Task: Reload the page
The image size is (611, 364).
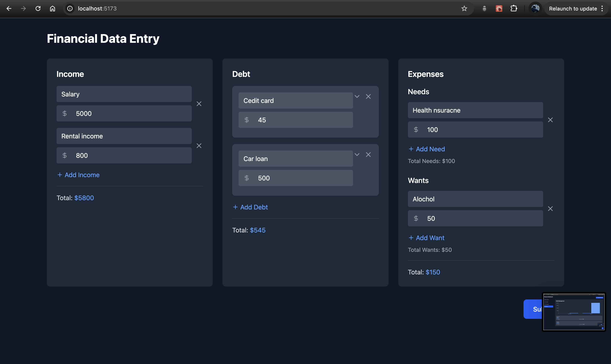Action: (x=38, y=9)
